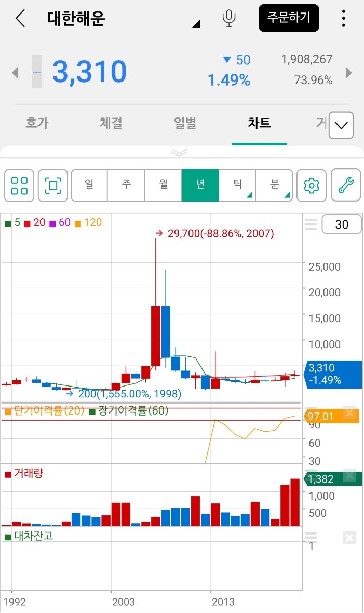Image resolution: width=364 pixels, height=613 pixels.
Task: Tap the trading volume 1,908,267
Action: click(x=307, y=59)
